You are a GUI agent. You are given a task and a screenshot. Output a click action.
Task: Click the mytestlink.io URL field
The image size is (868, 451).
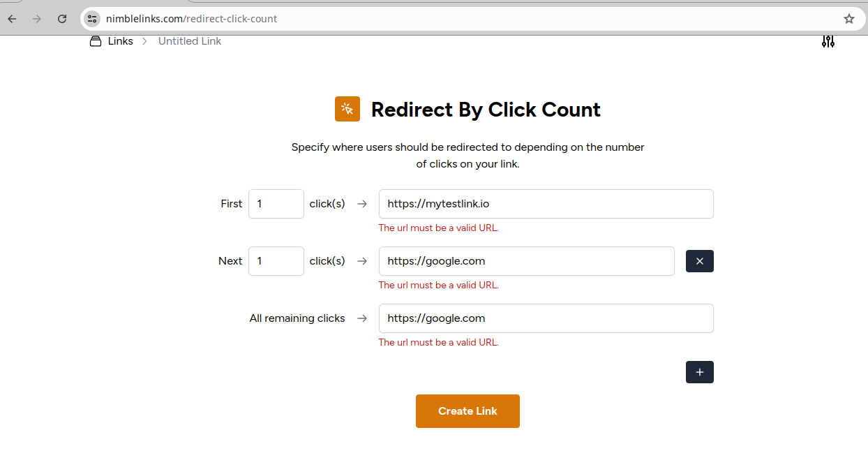pos(546,204)
